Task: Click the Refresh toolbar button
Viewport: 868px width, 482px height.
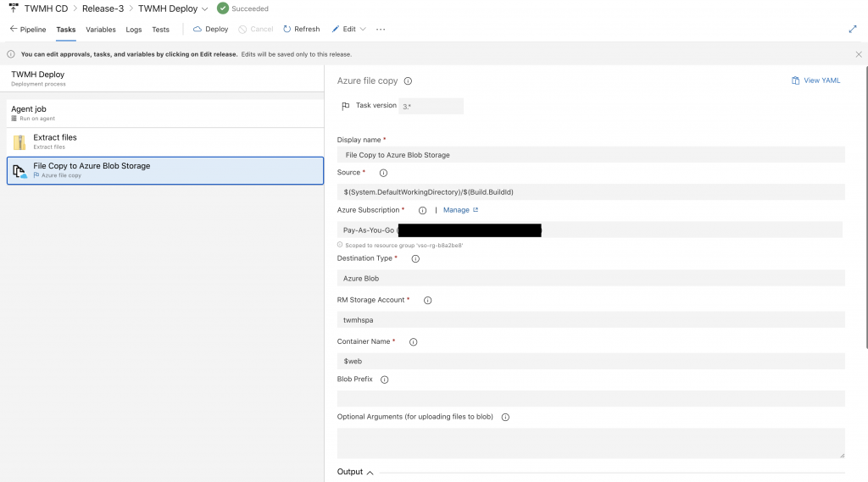Action: (x=301, y=29)
